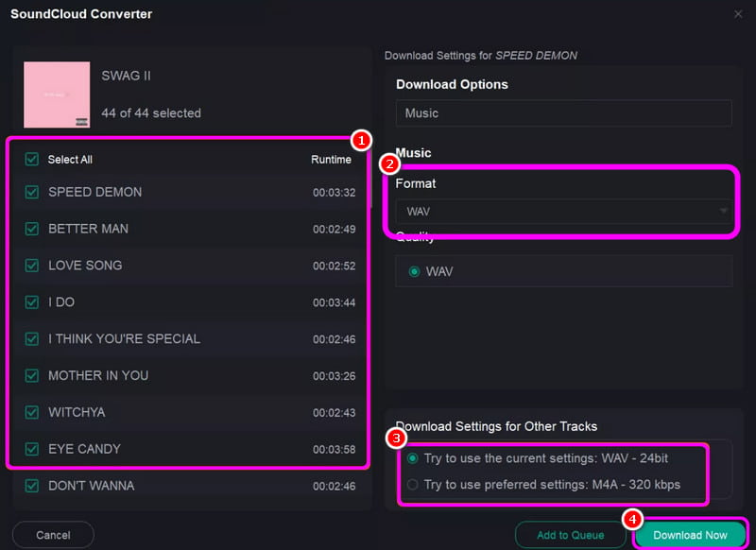Select preferred settings M4A - 320 kbps
The height and width of the screenshot is (550, 756).
[x=413, y=485]
